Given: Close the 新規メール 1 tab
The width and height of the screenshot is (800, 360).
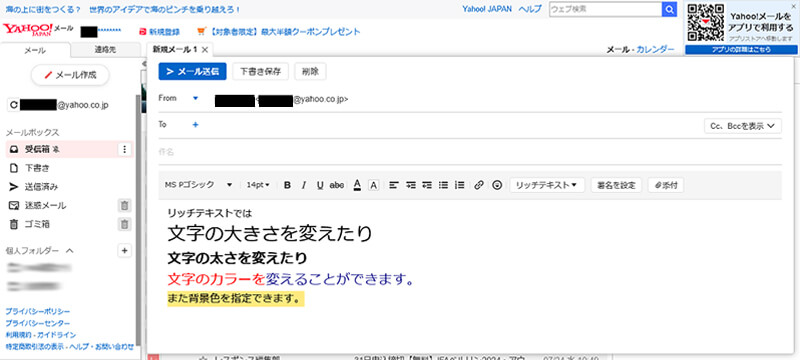Looking at the screenshot, I should pyautogui.click(x=205, y=49).
